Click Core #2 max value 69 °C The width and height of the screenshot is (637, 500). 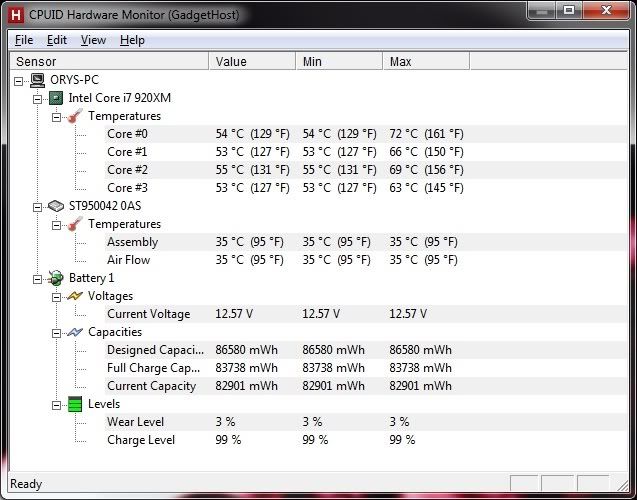click(426, 170)
